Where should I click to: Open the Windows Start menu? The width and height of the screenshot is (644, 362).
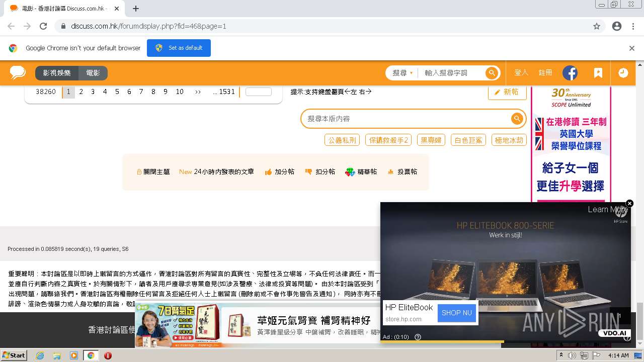click(x=14, y=355)
